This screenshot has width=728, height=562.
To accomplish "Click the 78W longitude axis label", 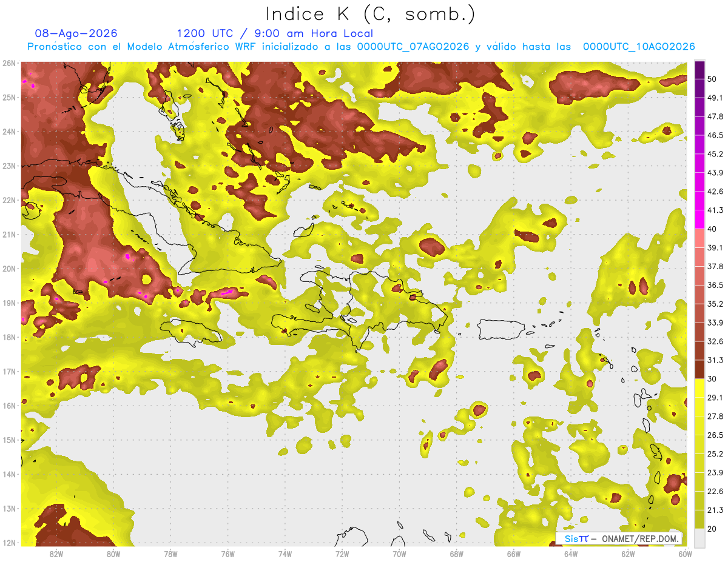I will click(x=170, y=554).
